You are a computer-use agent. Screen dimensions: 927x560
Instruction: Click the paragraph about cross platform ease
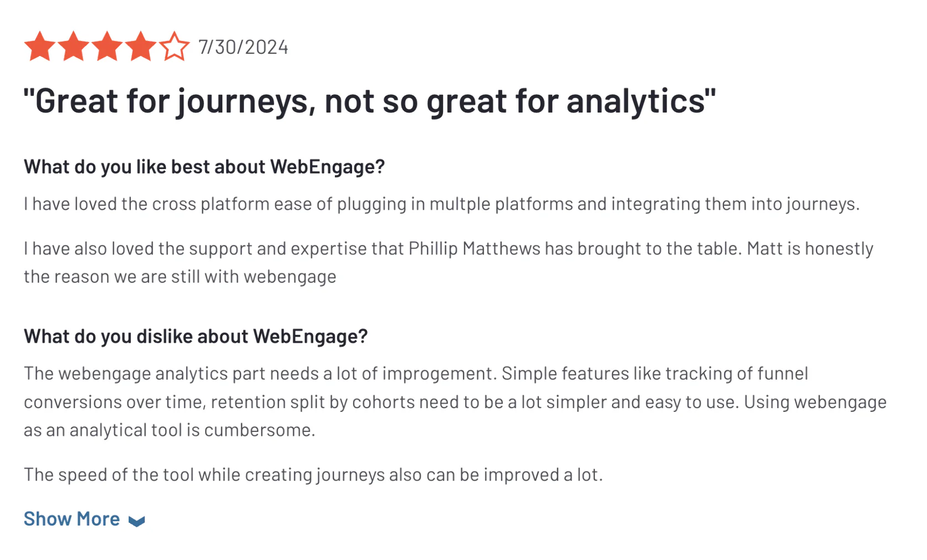[x=441, y=204]
